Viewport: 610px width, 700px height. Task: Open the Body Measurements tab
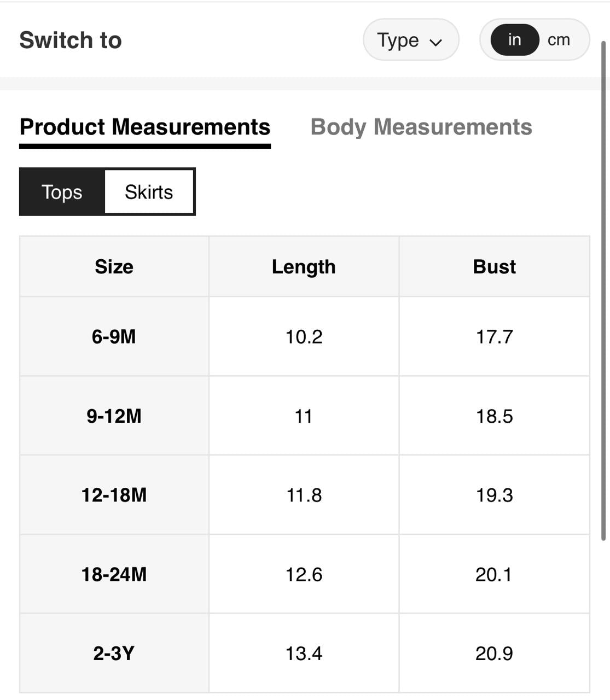421,127
